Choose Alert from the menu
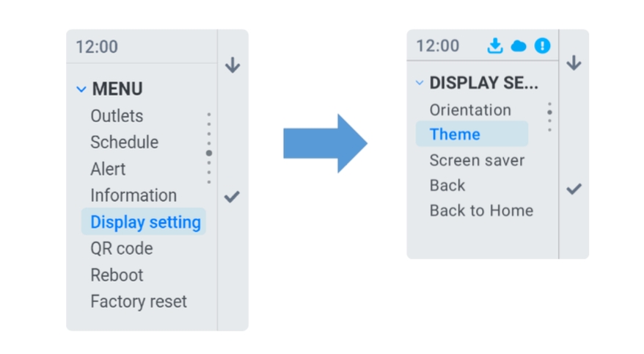The height and width of the screenshot is (354, 644). (x=108, y=169)
